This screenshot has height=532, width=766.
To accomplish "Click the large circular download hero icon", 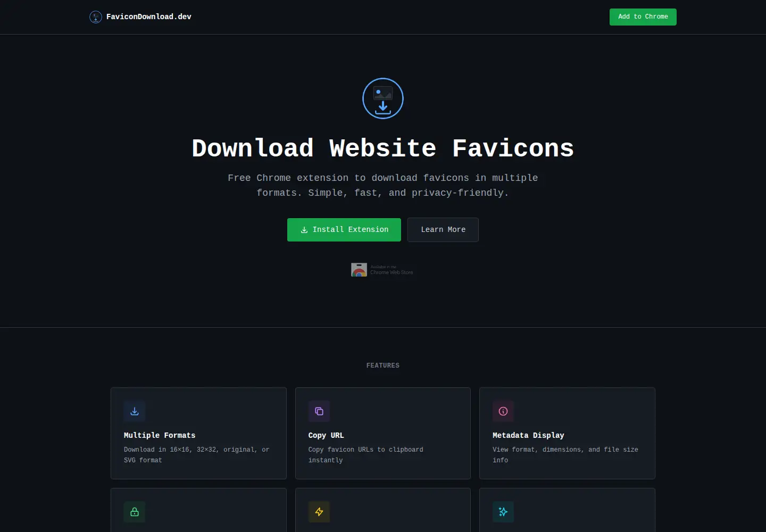I will pos(383,98).
